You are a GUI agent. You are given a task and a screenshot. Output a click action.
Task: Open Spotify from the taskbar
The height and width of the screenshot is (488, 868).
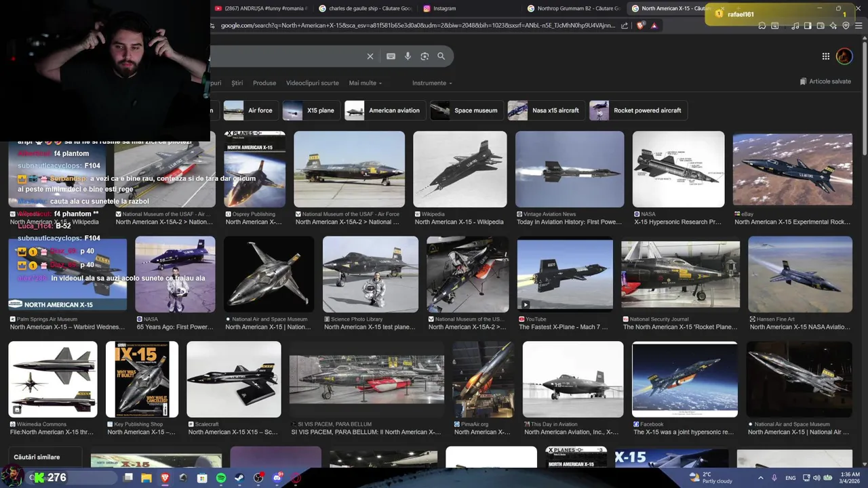221,478
